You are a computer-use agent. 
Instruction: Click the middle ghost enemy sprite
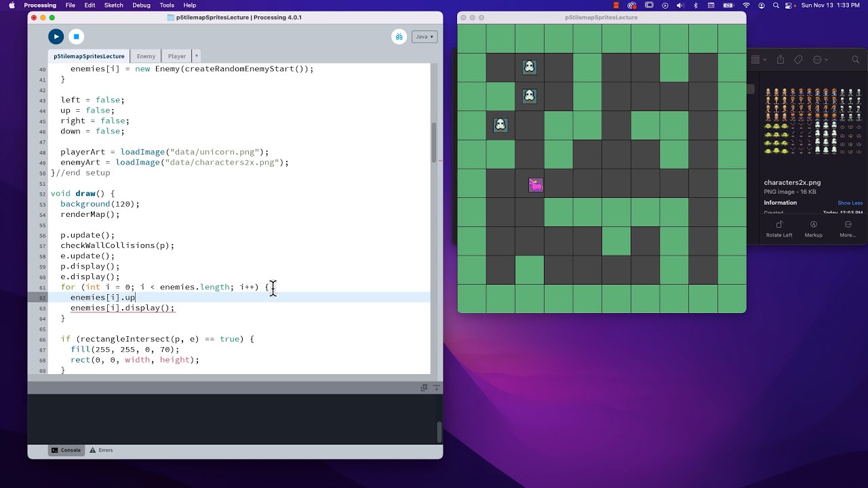pyautogui.click(x=530, y=96)
